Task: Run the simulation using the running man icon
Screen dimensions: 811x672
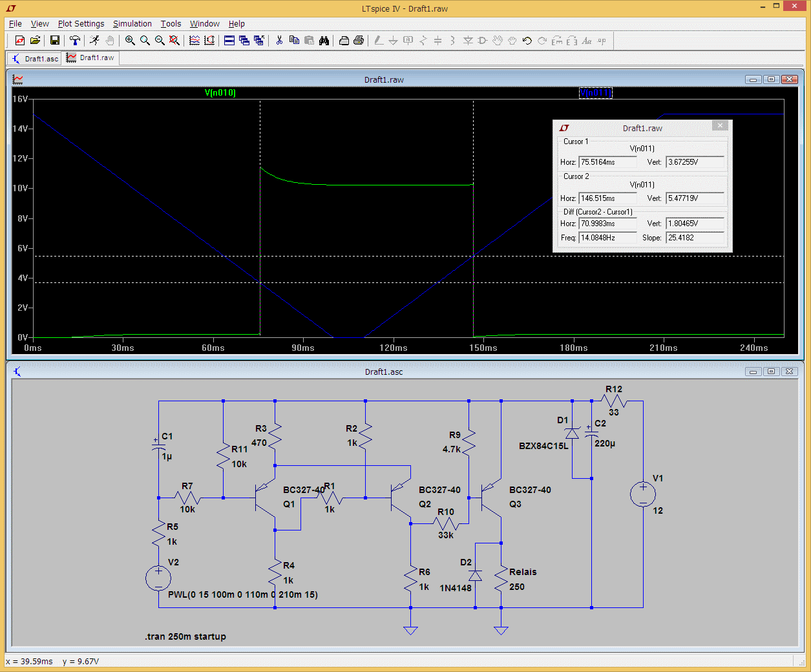Action: coord(95,40)
